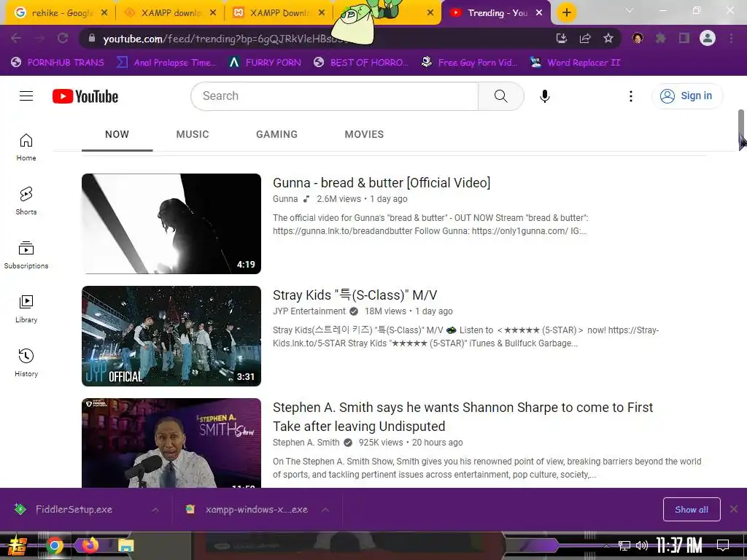Open Firefox from the taskbar
This screenshot has width=747, height=560.
[90, 545]
